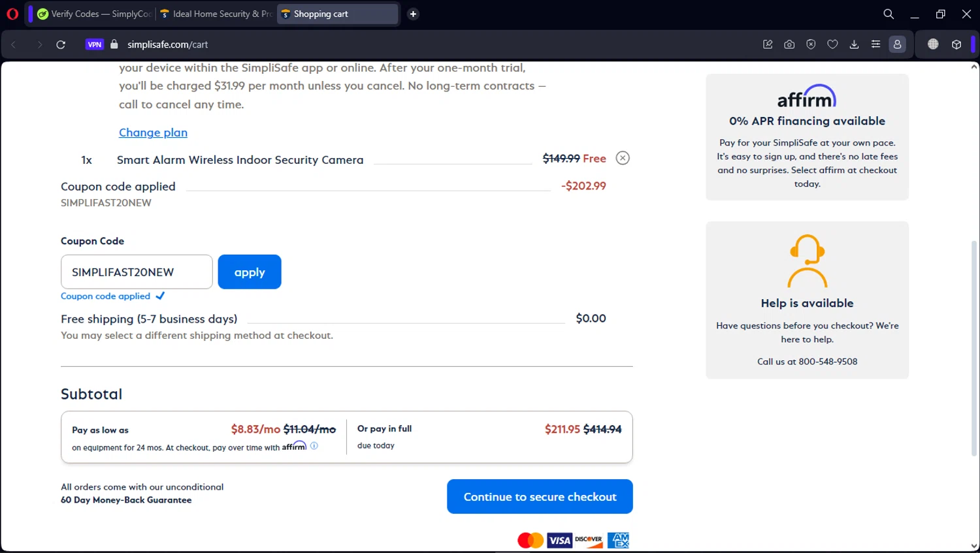Switch to the Ideal Home Security tab
Viewport: 980px width, 553px height.
[215, 14]
